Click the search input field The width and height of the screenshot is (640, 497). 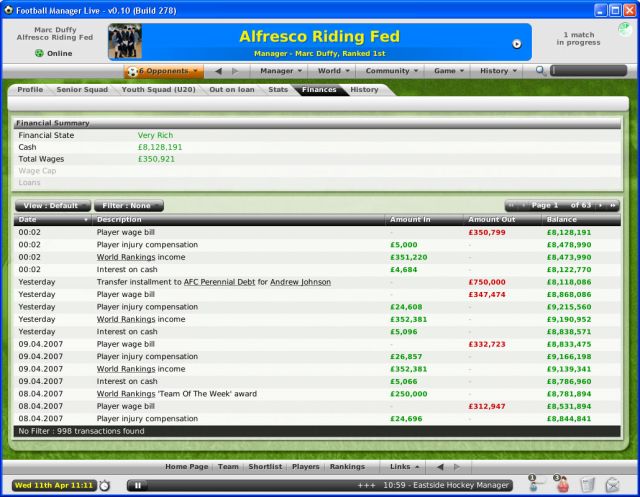pos(594,71)
